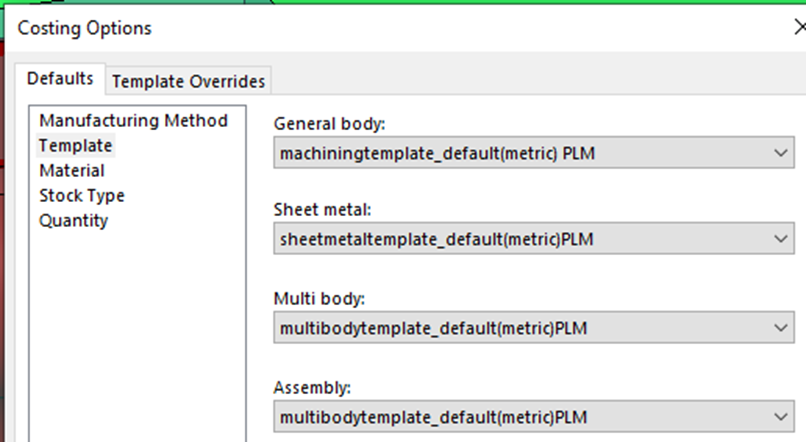This screenshot has width=806, height=442.
Task: Select Manufacturing Method in the list
Action: pyautogui.click(x=133, y=121)
